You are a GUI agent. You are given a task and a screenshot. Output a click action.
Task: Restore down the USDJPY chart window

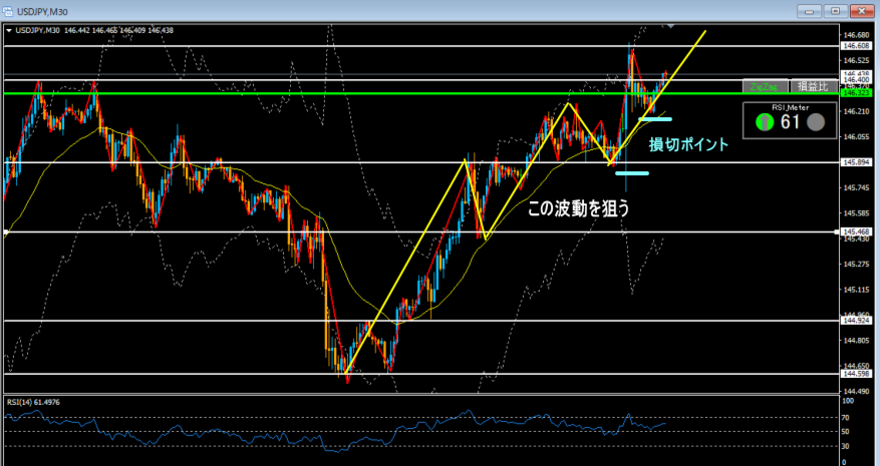[x=835, y=10]
